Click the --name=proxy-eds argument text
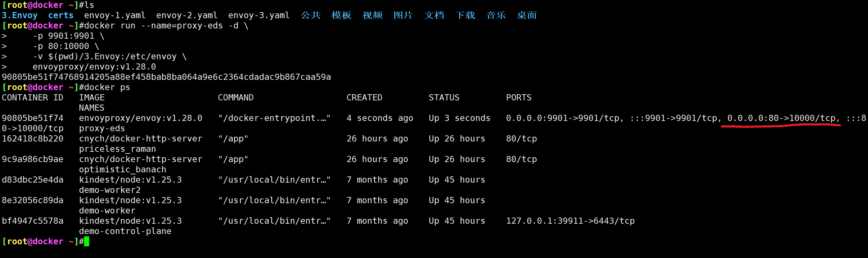Viewport: 868px width, 258px height. point(182,26)
